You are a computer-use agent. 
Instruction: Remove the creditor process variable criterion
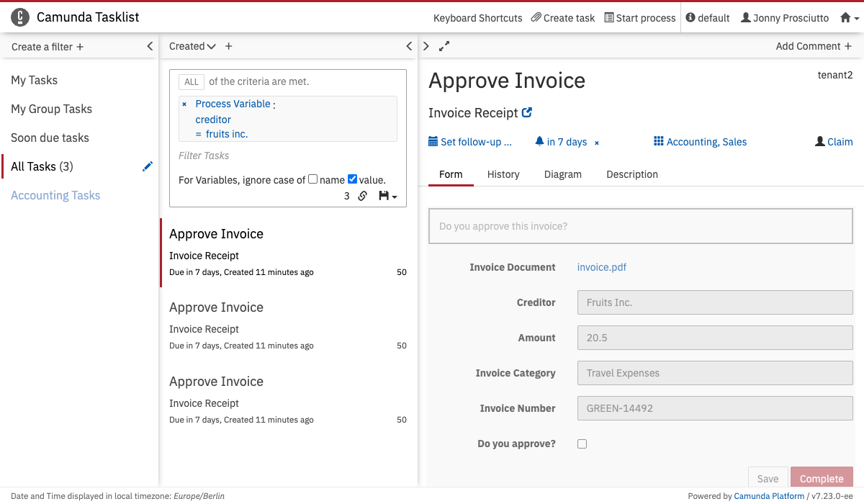[184, 104]
